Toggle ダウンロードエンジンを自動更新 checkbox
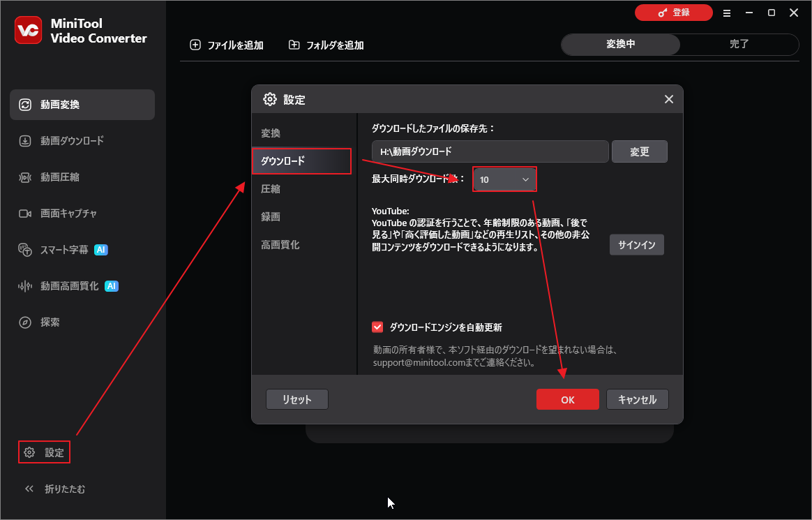 [377, 327]
